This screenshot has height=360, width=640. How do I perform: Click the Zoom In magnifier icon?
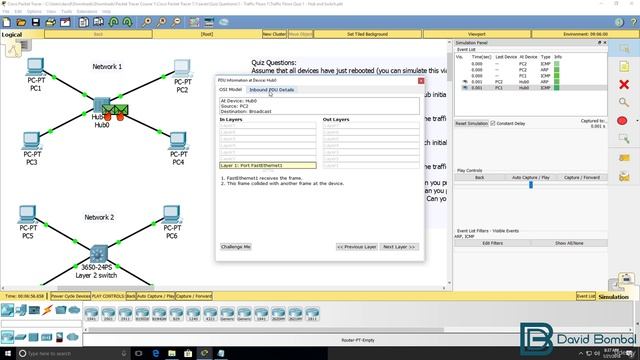point(147,22)
